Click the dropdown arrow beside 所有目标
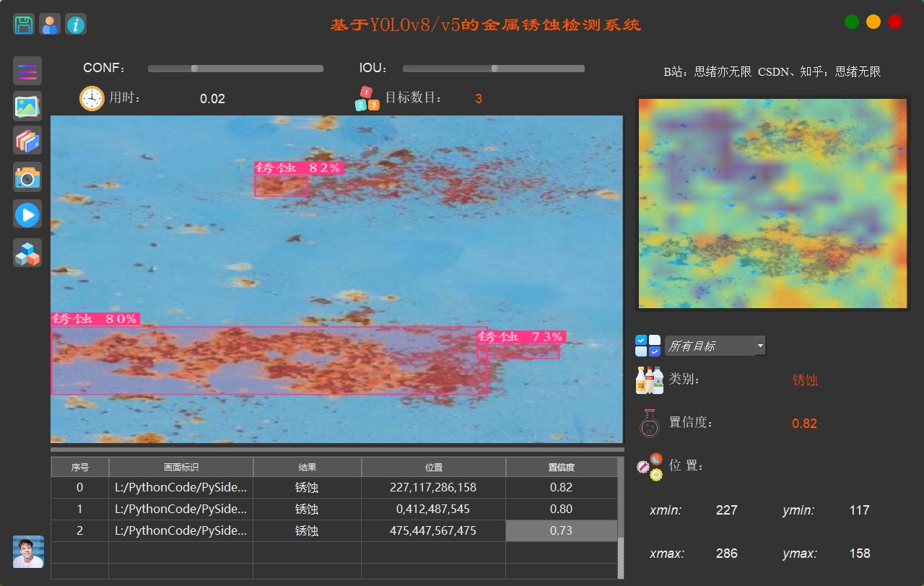924x586 pixels. click(760, 346)
